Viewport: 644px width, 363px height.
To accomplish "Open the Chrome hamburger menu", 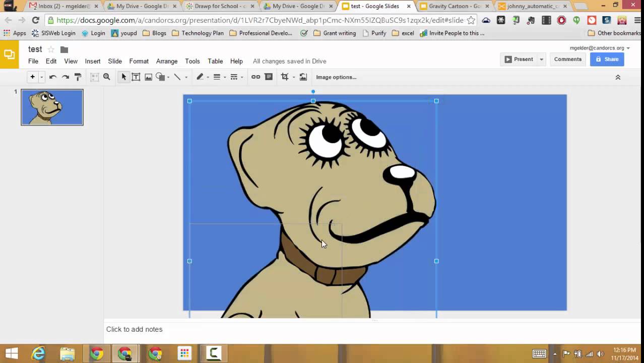I will tap(637, 20).
